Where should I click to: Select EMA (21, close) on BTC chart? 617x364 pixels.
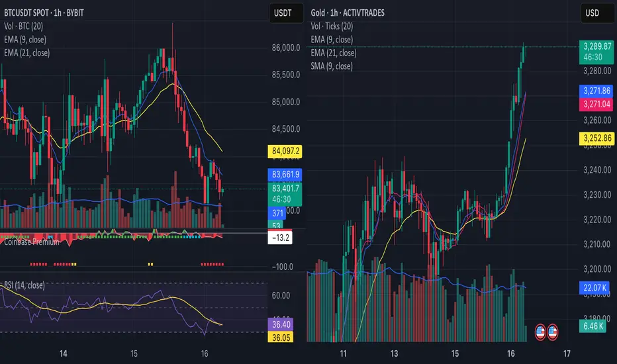26,53
